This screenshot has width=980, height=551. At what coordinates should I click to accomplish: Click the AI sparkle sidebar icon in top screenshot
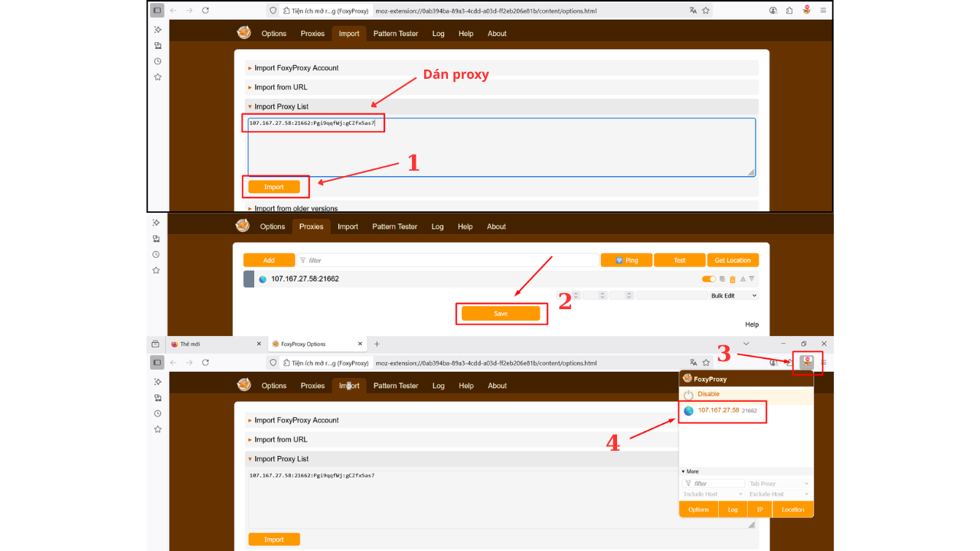click(x=158, y=30)
